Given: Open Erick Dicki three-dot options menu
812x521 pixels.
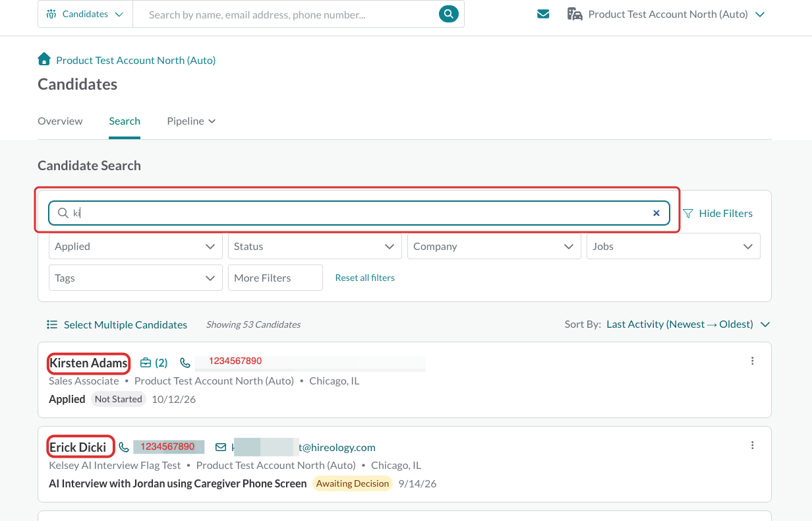Looking at the screenshot, I should [x=752, y=445].
